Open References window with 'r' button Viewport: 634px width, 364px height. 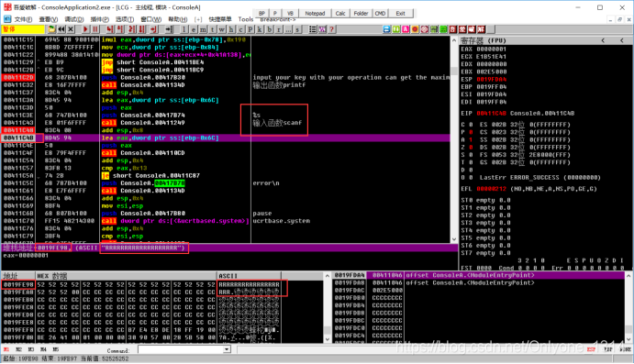point(279,29)
